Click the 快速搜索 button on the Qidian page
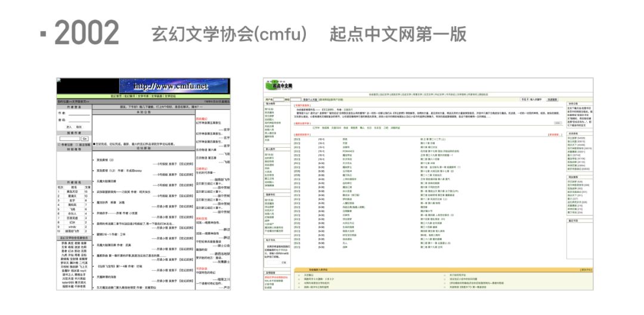The width and height of the screenshot is (644, 315). coord(552,99)
